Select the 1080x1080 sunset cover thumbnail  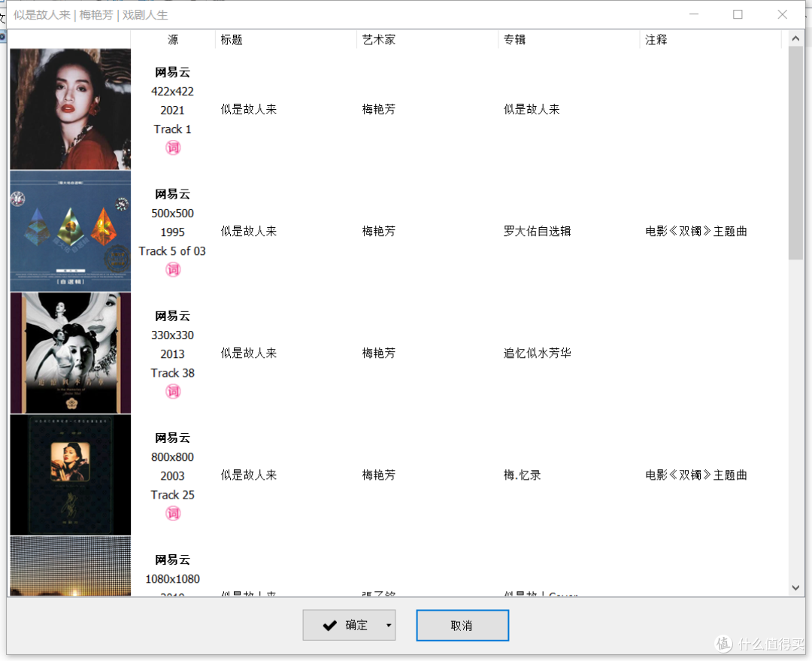71,566
